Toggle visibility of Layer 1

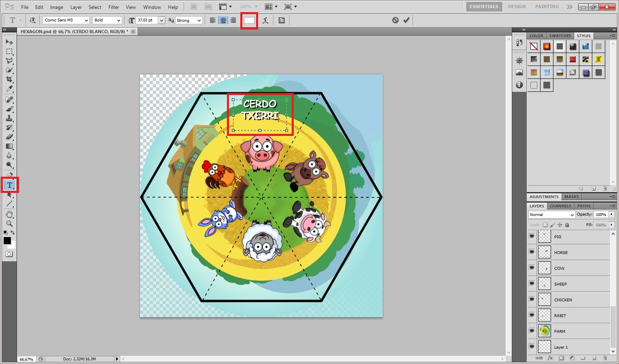tap(532, 347)
